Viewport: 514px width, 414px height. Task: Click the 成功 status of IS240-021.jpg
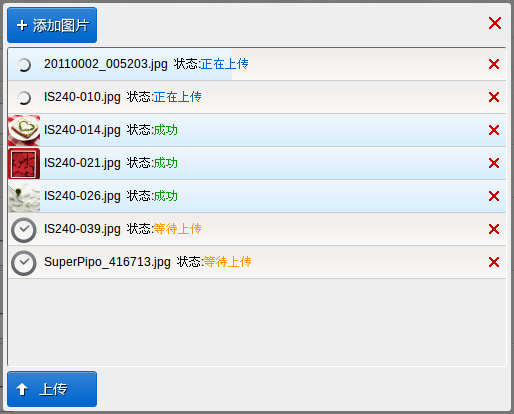(165, 163)
